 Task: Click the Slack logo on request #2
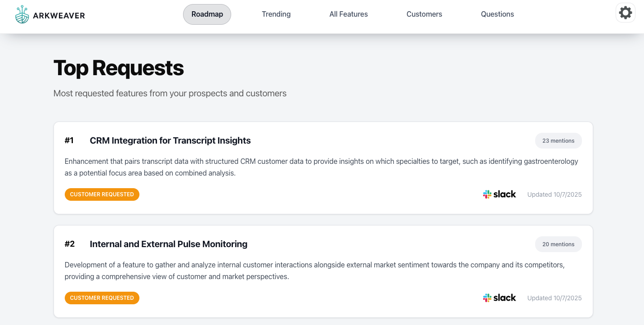[x=499, y=298]
